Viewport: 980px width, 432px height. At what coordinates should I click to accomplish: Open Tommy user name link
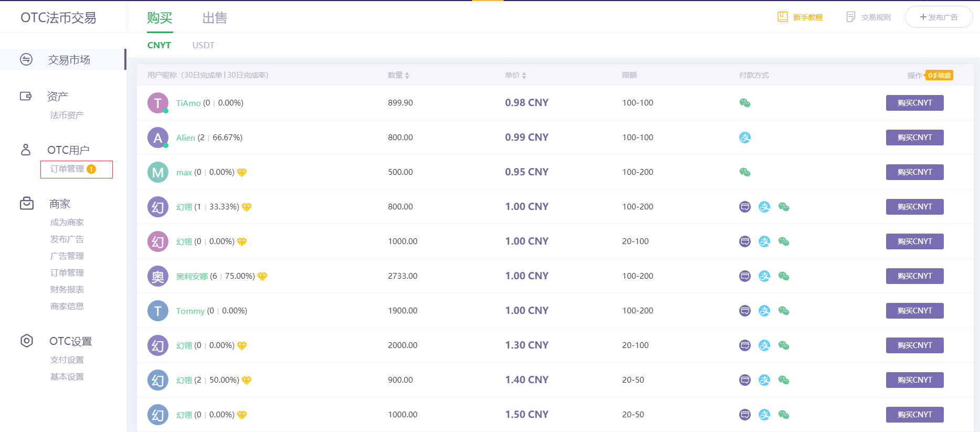click(x=190, y=311)
